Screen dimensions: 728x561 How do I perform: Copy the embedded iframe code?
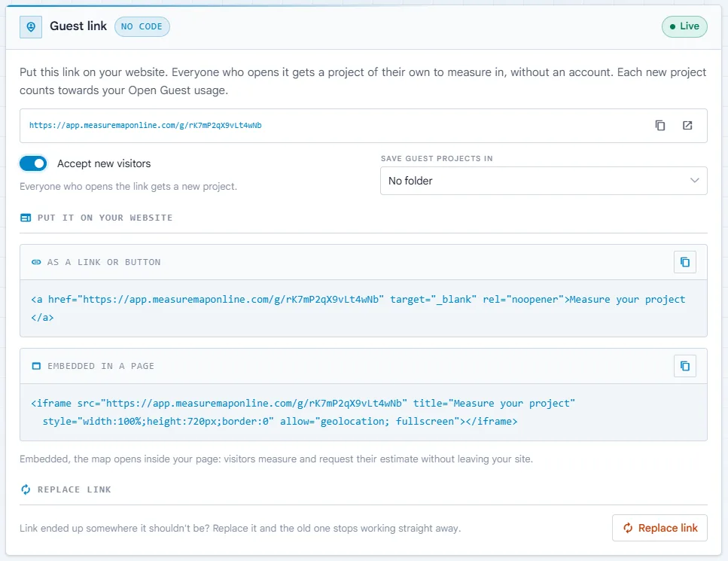click(x=685, y=366)
